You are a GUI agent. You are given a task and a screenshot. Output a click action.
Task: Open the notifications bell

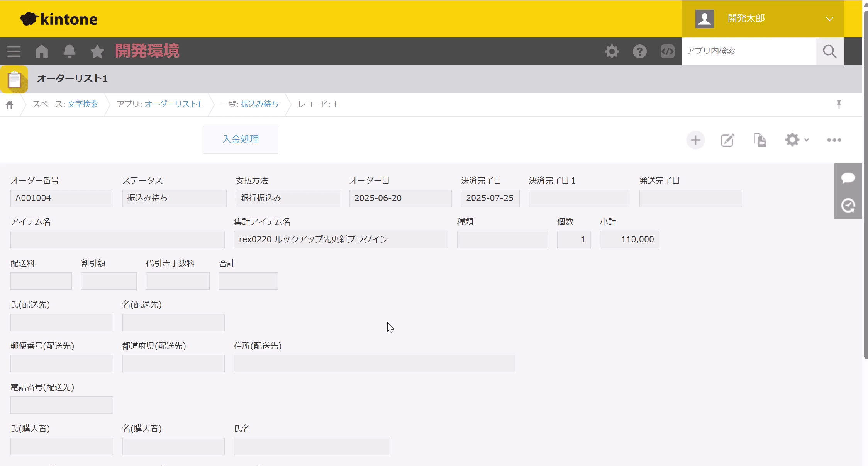click(x=70, y=51)
